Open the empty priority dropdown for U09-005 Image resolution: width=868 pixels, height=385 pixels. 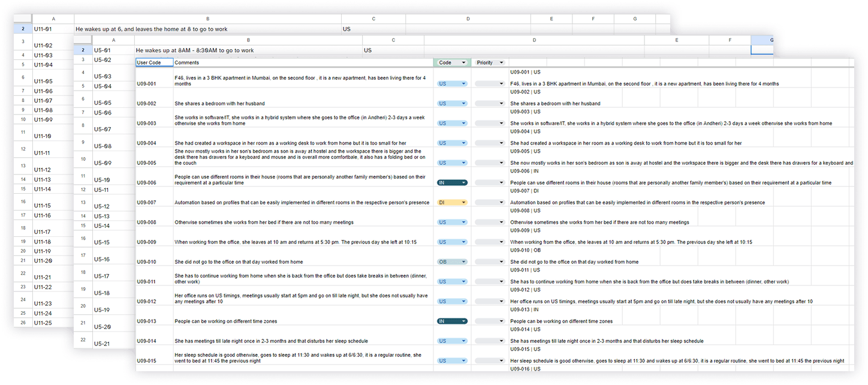point(490,163)
